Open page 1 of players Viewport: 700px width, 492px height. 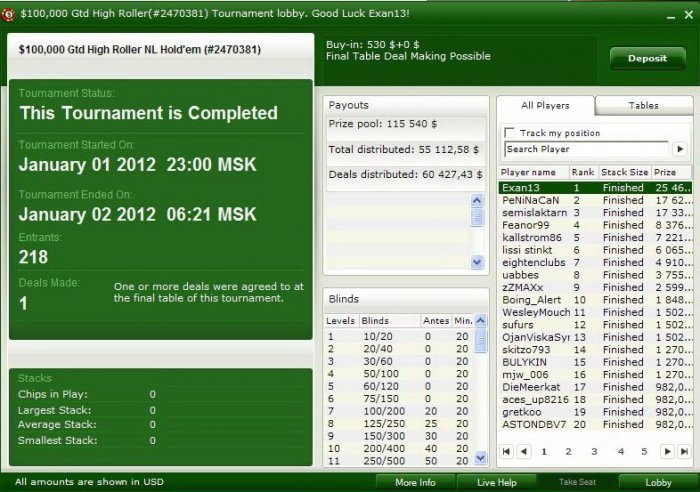coord(544,451)
